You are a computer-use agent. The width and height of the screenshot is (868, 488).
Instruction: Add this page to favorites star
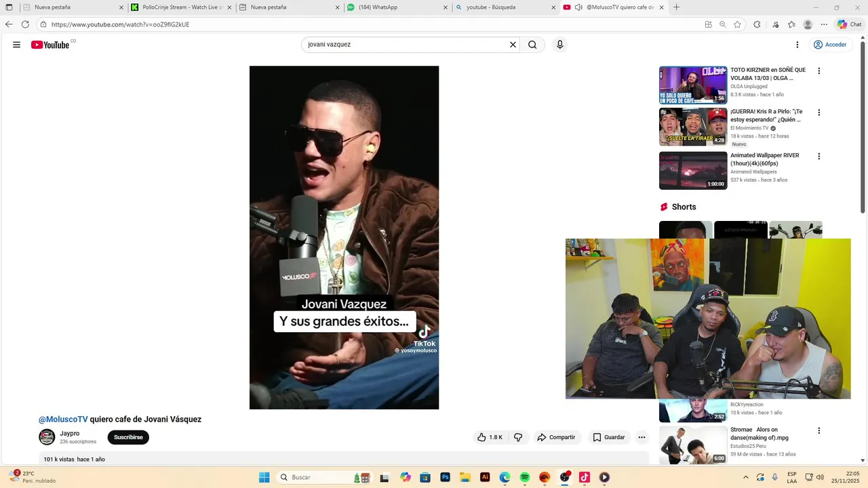(737, 24)
